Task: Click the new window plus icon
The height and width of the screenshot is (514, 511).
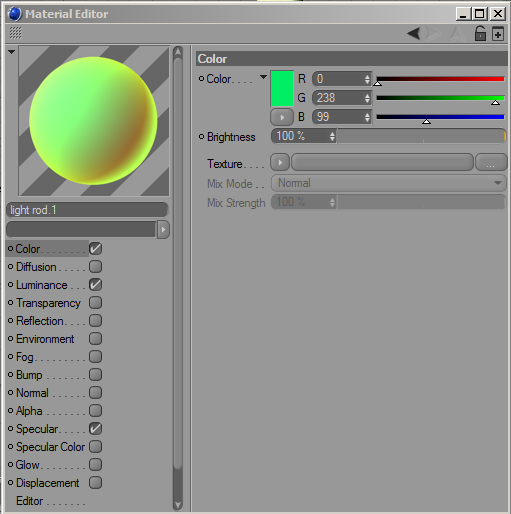Action: point(498,33)
